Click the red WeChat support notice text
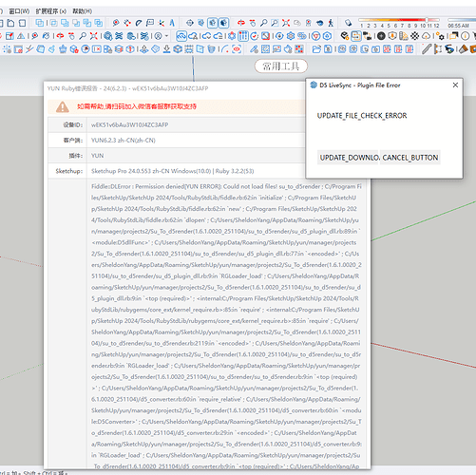476x475 pixels. pos(137,106)
